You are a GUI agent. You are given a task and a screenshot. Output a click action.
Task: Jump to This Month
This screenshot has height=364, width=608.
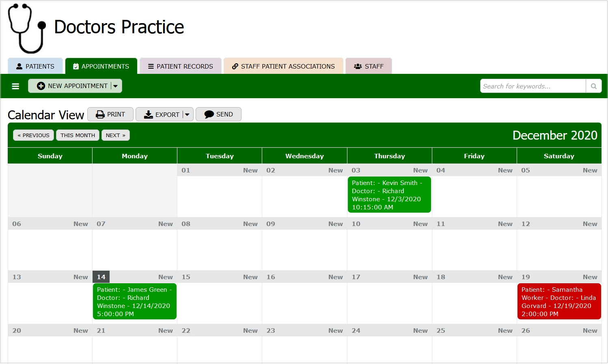[x=78, y=135]
